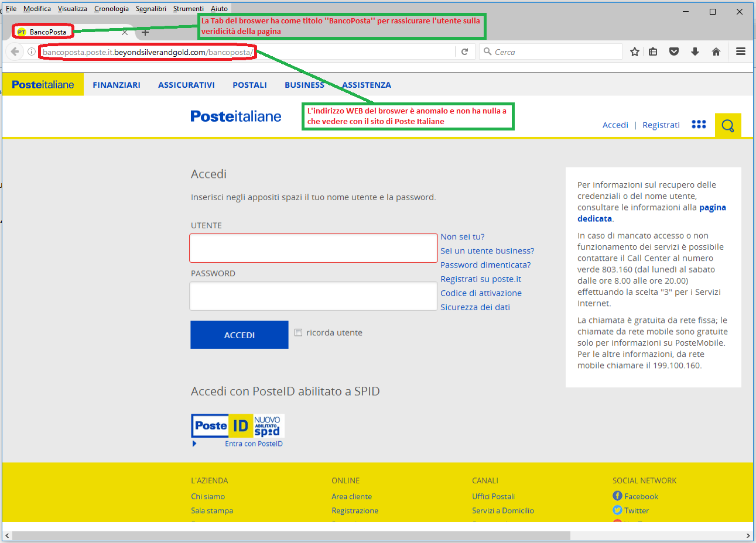Click the yellow search magnifier button
Image resolution: width=756 pixels, height=543 pixels.
728,125
